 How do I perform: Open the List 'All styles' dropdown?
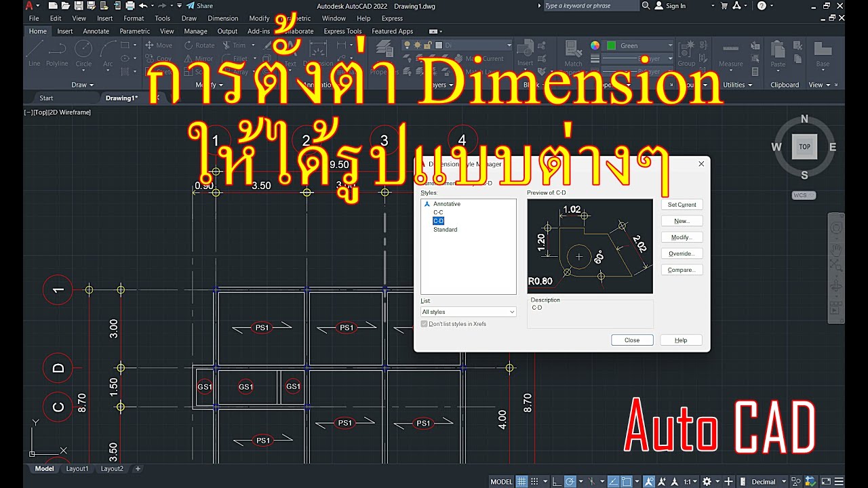point(469,312)
